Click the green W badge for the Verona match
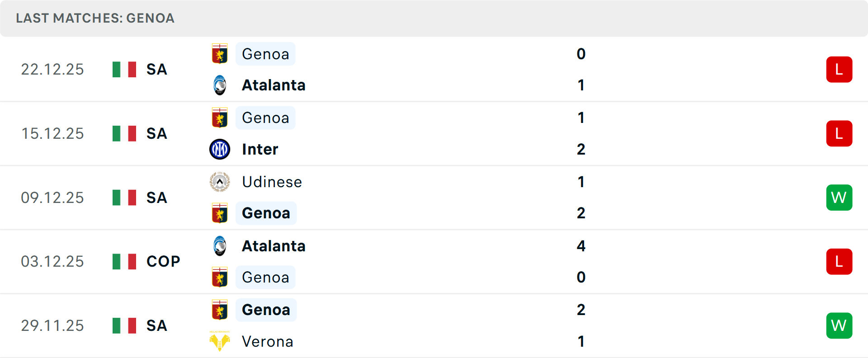Screen dimensions: 868x358 [x=839, y=325]
